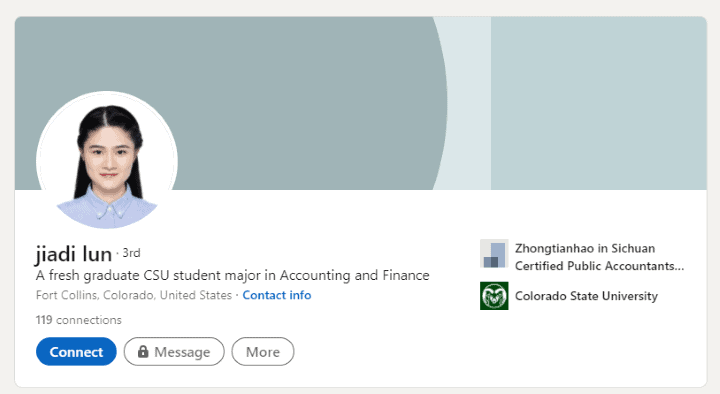View the 119 connections list
The width and height of the screenshot is (720, 394).
coord(79,320)
